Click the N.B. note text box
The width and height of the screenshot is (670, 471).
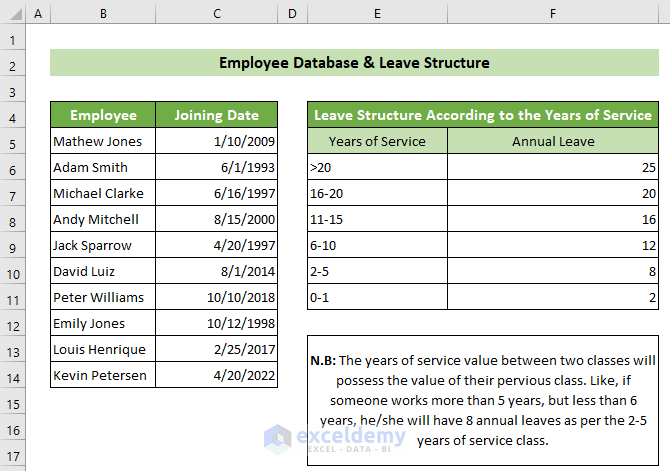[484, 400]
